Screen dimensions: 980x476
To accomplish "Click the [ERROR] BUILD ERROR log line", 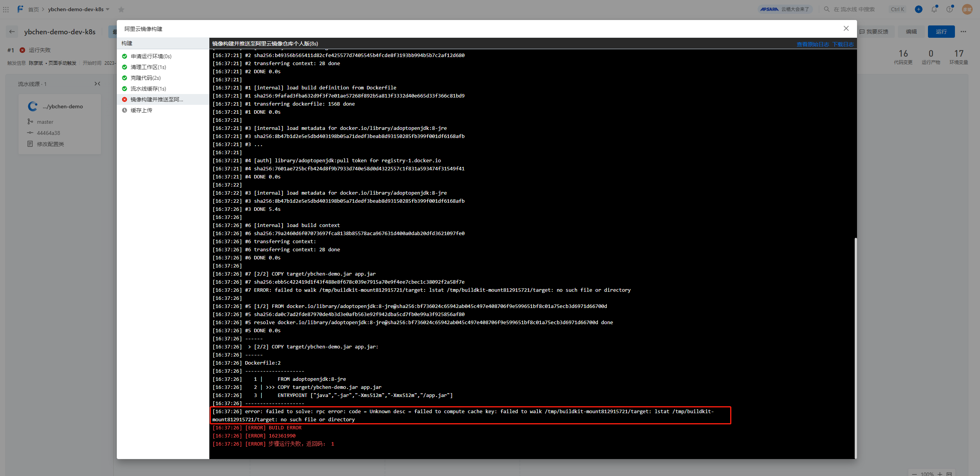I will tap(257, 428).
